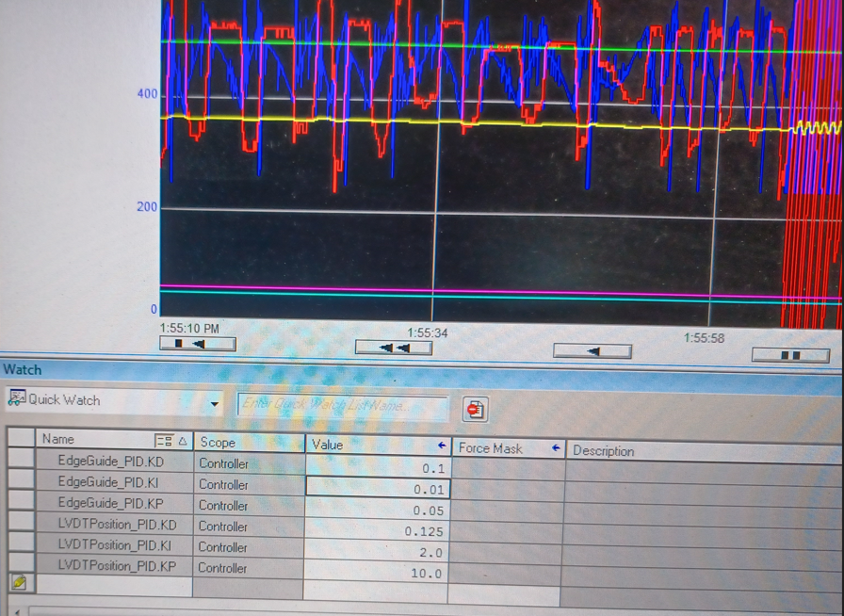Image resolution: width=844 pixels, height=616 pixels.
Task: Select the EdgeGuide_PID.KI tag name
Action: [108, 482]
